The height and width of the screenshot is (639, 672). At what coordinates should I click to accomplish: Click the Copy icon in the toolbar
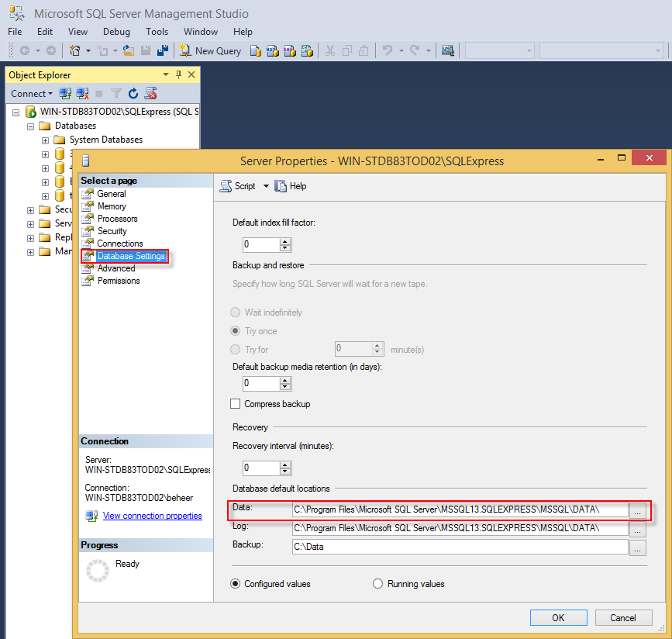347,50
